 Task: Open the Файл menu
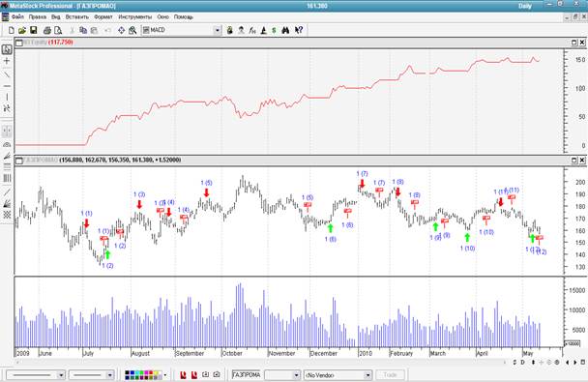point(17,16)
